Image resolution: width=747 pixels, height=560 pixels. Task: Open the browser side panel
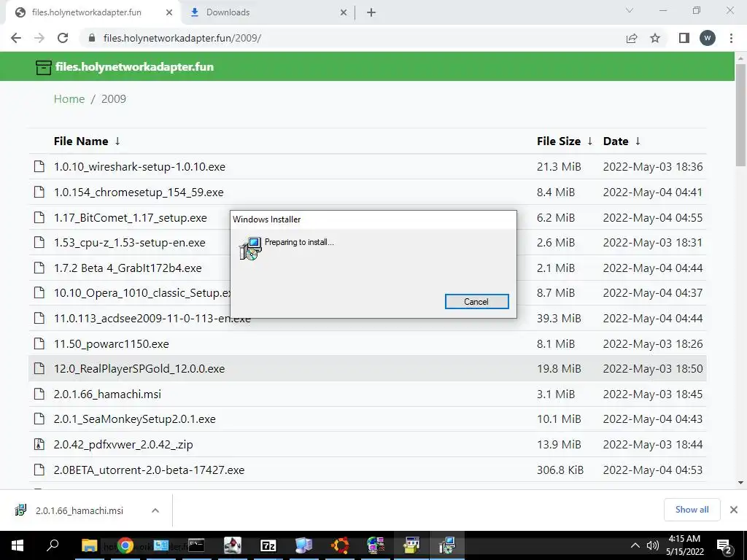684,38
